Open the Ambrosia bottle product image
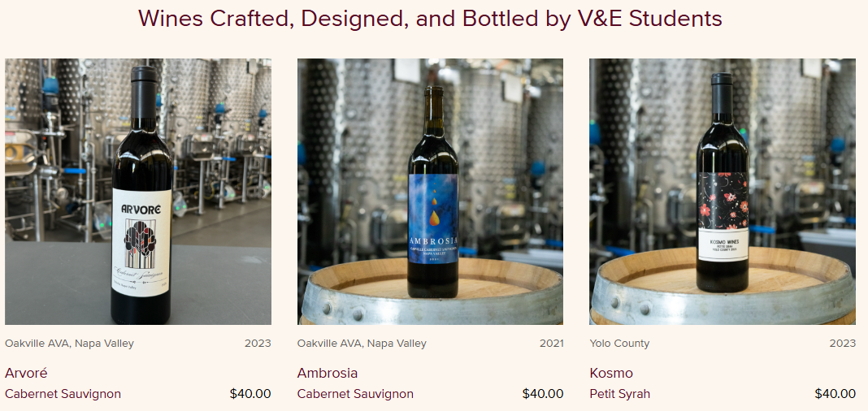 click(x=430, y=192)
